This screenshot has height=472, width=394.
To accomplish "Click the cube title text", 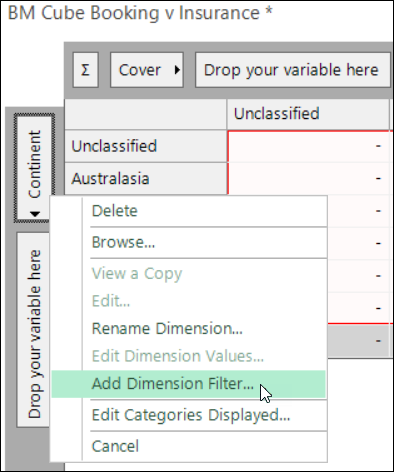I will [x=140, y=13].
